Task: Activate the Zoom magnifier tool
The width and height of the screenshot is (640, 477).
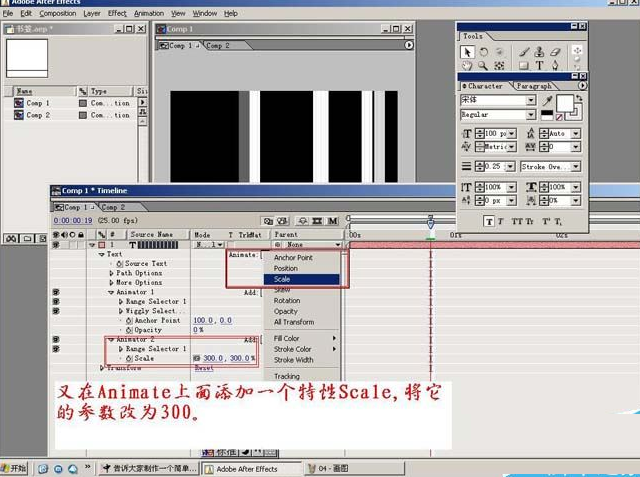Action: (x=483, y=66)
